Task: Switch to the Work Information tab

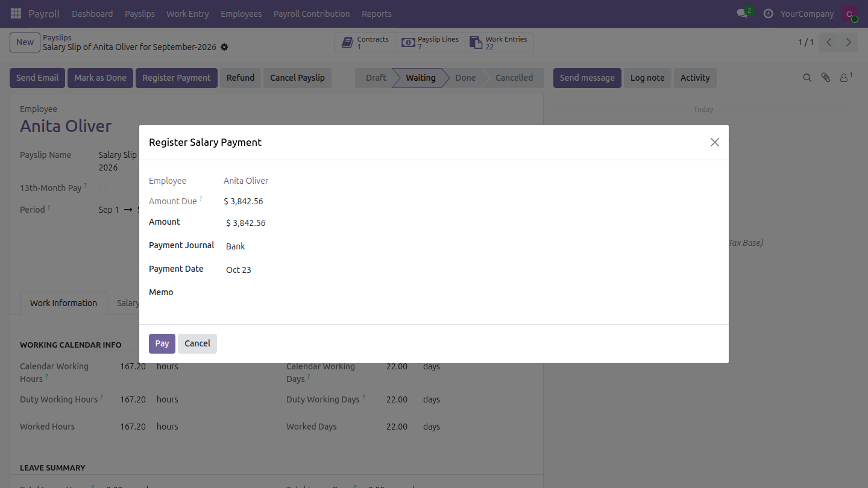Action: pos(63,303)
